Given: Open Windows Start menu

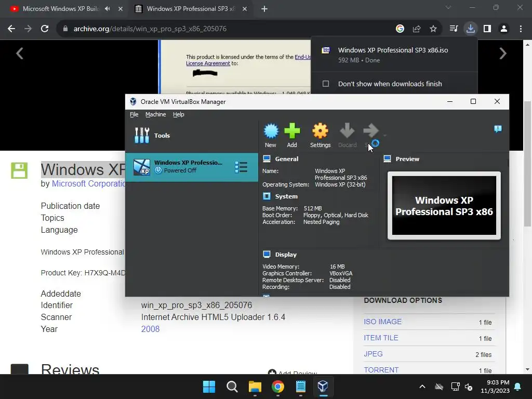Looking at the screenshot, I should click(209, 387).
